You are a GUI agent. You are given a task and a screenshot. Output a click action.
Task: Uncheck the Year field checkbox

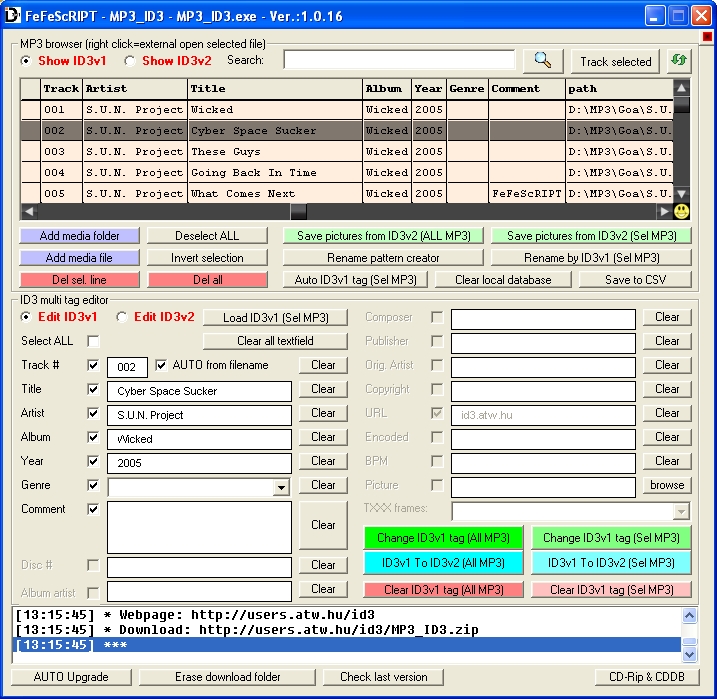click(93, 461)
